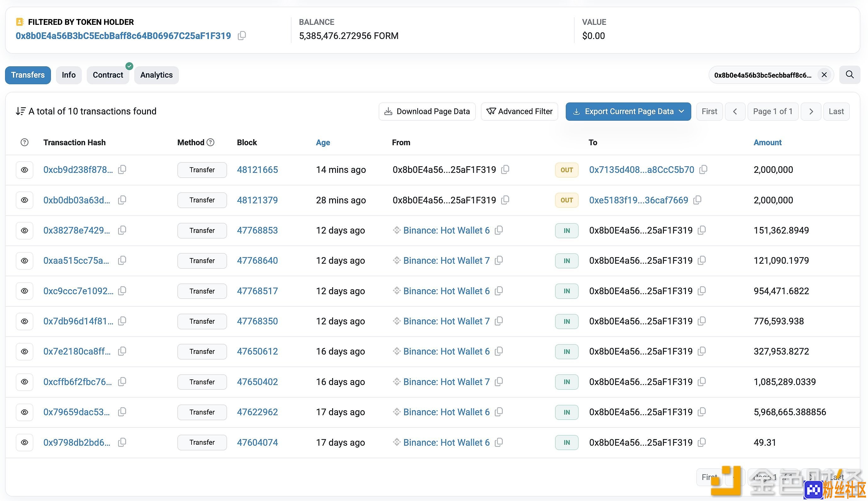Toggle eye preview for 0x9798db2bd6 transaction

25,442
